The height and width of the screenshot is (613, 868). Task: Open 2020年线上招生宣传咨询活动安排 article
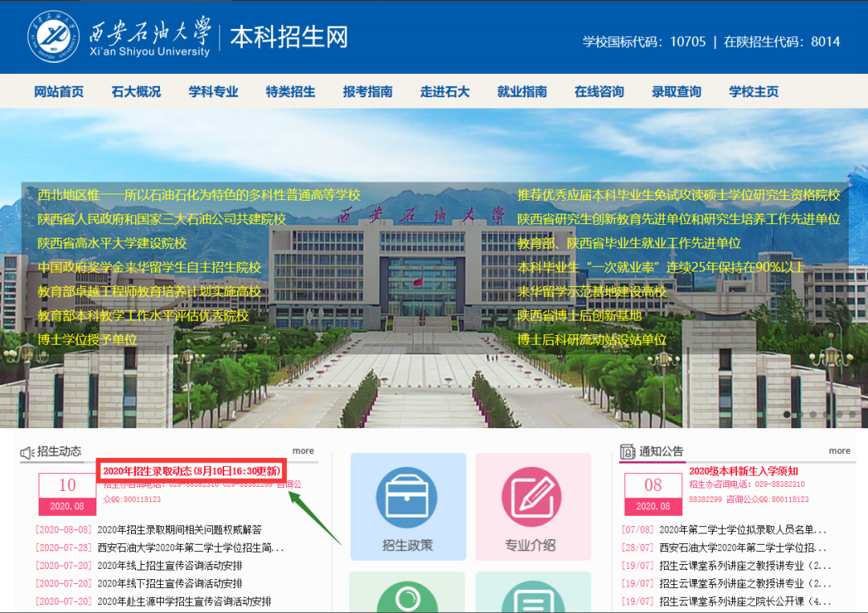click(x=170, y=566)
